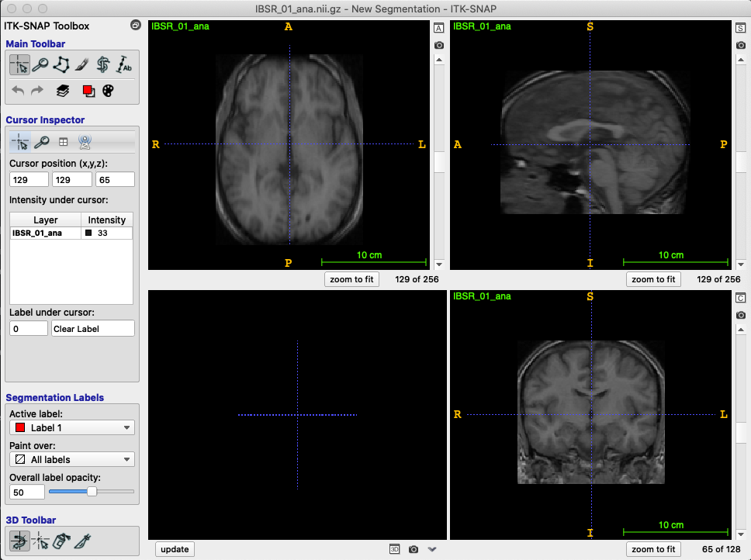The width and height of the screenshot is (751, 560).
Task: Select the 3D scalpel tool
Action: click(x=82, y=541)
